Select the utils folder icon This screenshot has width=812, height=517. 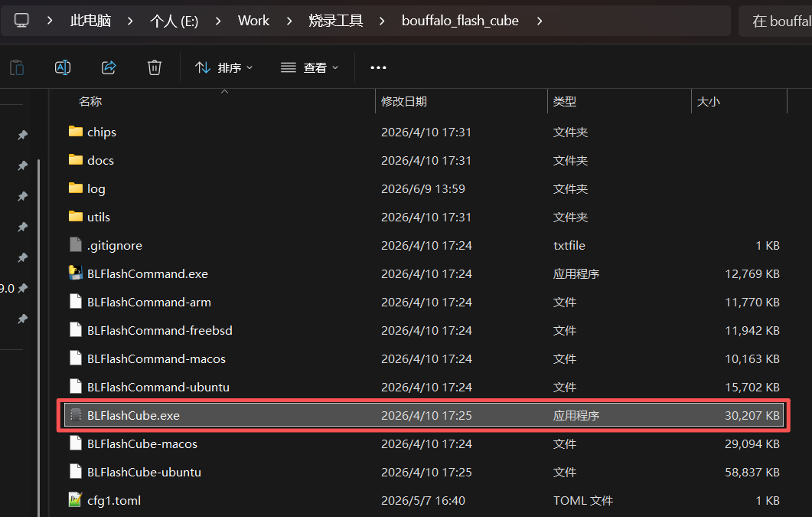click(x=76, y=217)
